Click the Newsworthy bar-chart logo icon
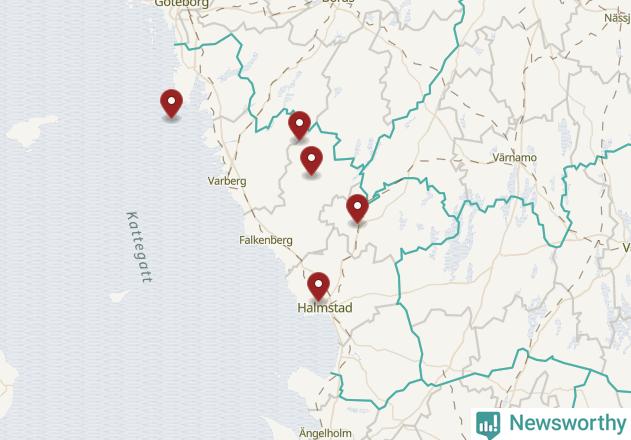Screen dimensions: 631x440 pyautogui.click(x=488, y=424)
